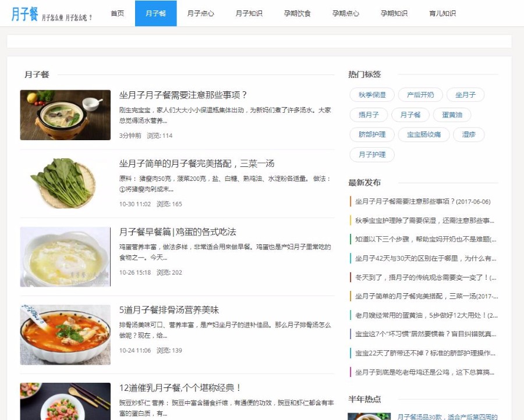
Task: Open the article 坐月子月子餐需要注意那些事项？
Action: 183,95
